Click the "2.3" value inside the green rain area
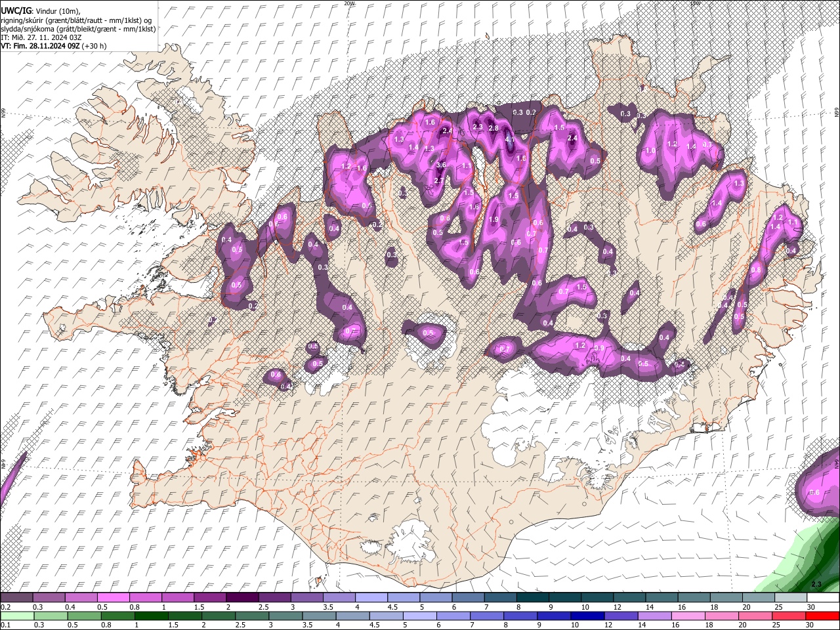The image size is (840, 630). click(x=816, y=584)
